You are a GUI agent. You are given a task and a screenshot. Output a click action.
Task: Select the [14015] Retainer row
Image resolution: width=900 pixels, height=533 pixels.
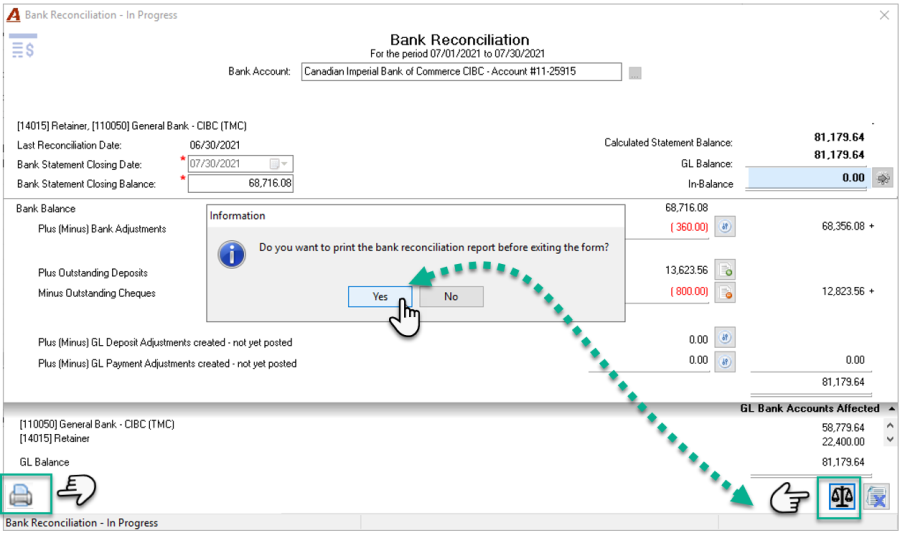(55, 439)
